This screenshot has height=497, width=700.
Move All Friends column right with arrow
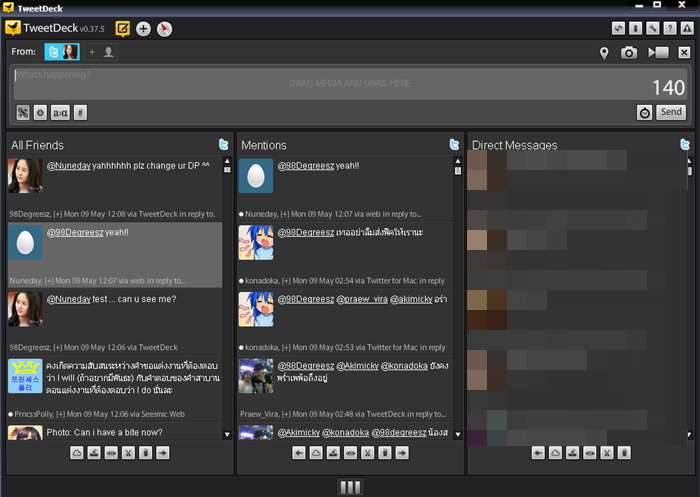(x=162, y=453)
